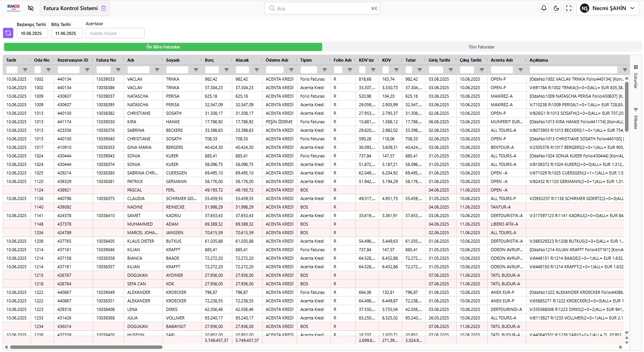Open filter menu for Tarih column
The image size is (644, 352).
click(x=25, y=70)
